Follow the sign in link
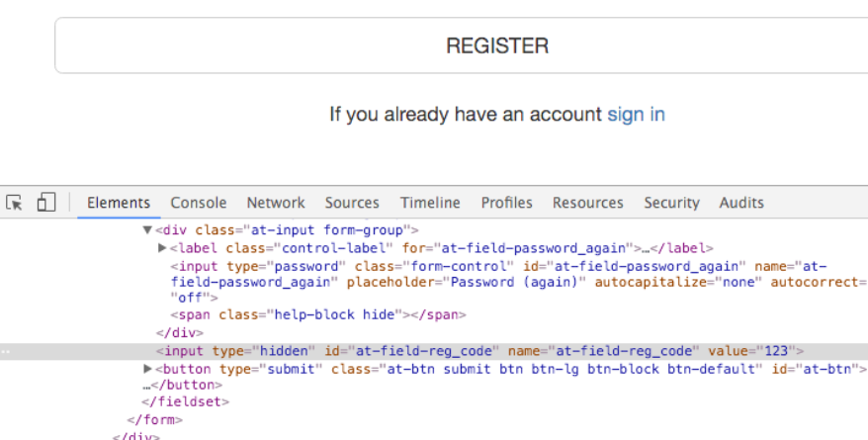This screenshot has width=868, height=440. point(636,114)
